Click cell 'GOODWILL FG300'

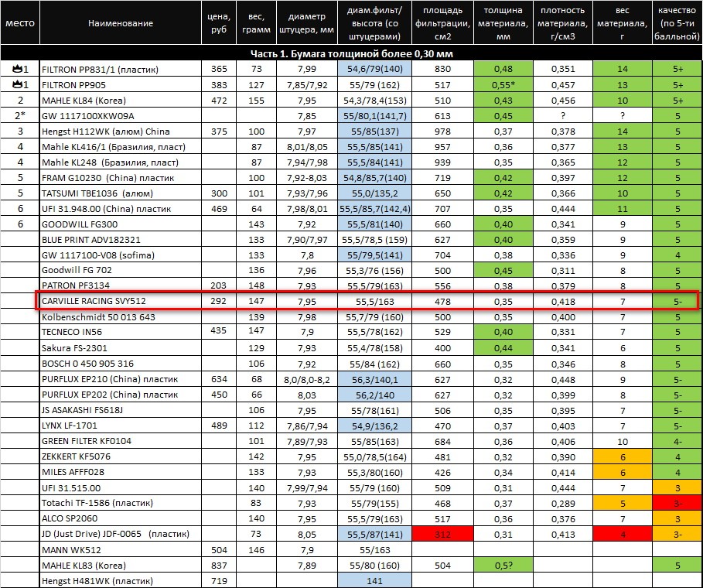(x=121, y=224)
